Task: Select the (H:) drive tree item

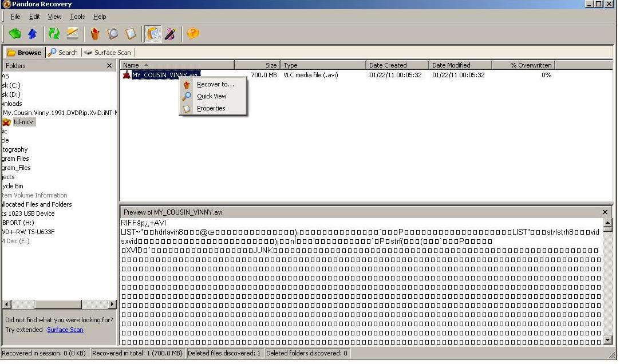Action: click(x=18, y=223)
